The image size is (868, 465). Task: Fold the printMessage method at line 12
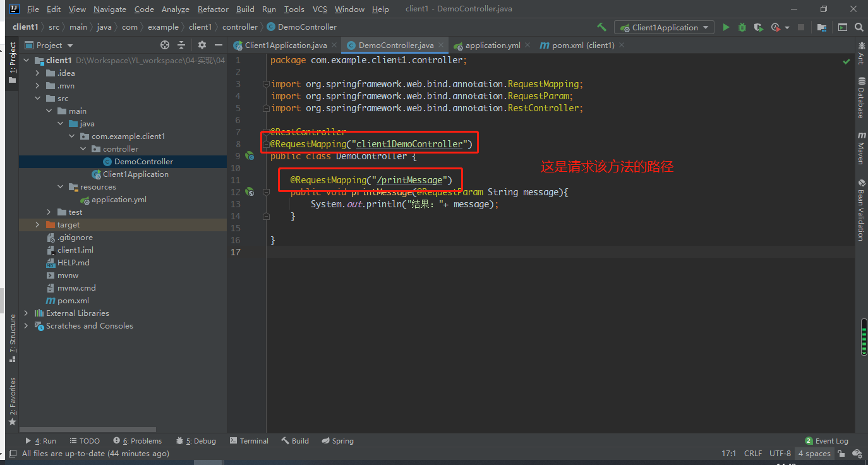coord(267,191)
